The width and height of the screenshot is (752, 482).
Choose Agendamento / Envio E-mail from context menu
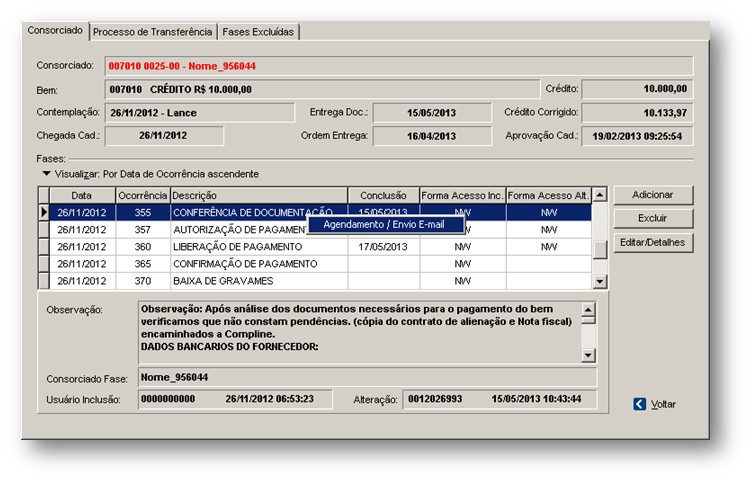pyautogui.click(x=384, y=224)
